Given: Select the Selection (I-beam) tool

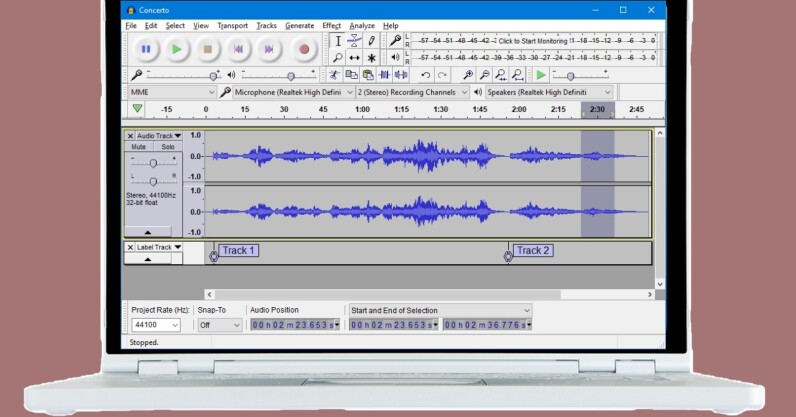Looking at the screenshot, I should (x=338, y=41).
